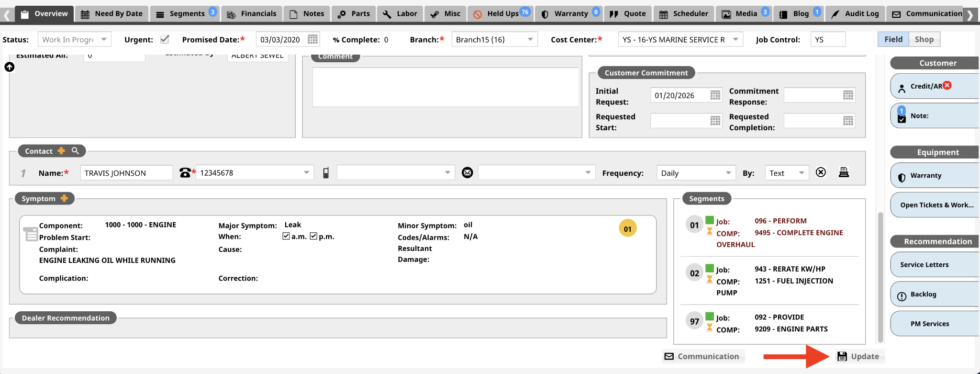980x374 pixels.
Task: Toggle the p.m. checkbox
Action: click(313, 236)
